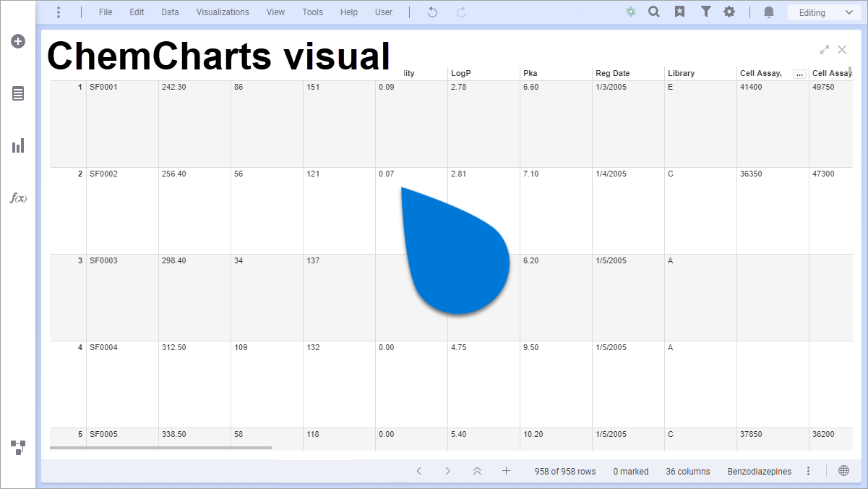The width and height of the screenshot is (868, 489).
Task: Open the bookmarks panel icon
Action: coord(679,12)
